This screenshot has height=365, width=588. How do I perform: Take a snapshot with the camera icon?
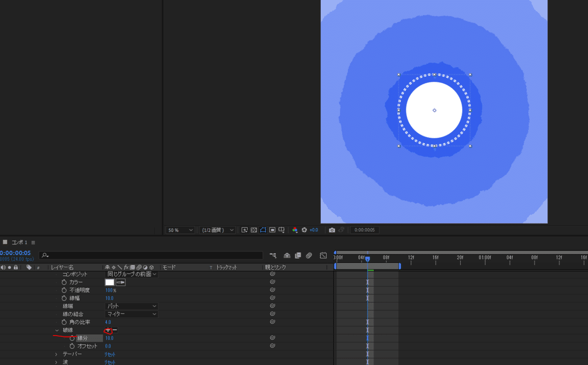click(332, 230)
